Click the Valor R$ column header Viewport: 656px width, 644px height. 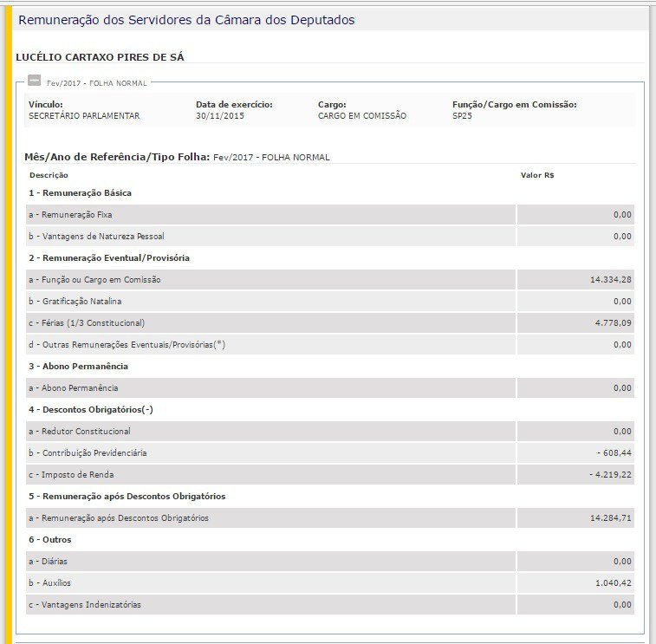tap(536, 175)
